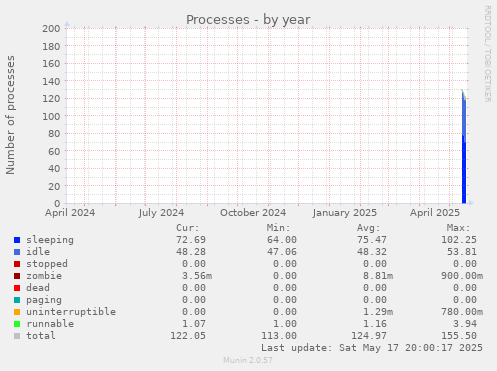The width and height of the screenshot is (497, 371).
Task: Click the y-axis tick label 140
Action: pos(51,81)
